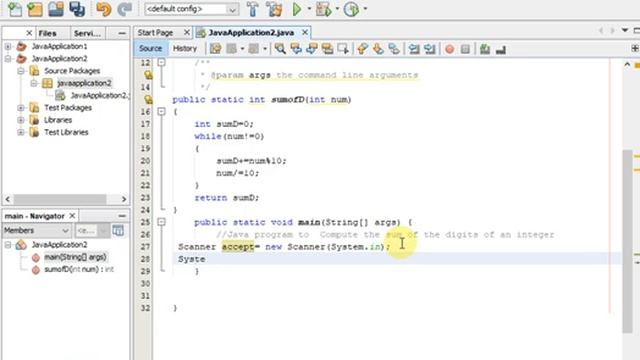Go to Previous Bookmark icon
This screenshot has height=360, width=640.
coord(362,49)
